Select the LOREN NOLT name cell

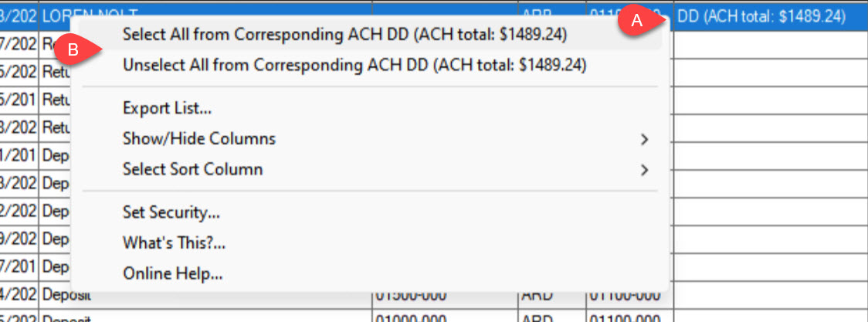point(206,15)
